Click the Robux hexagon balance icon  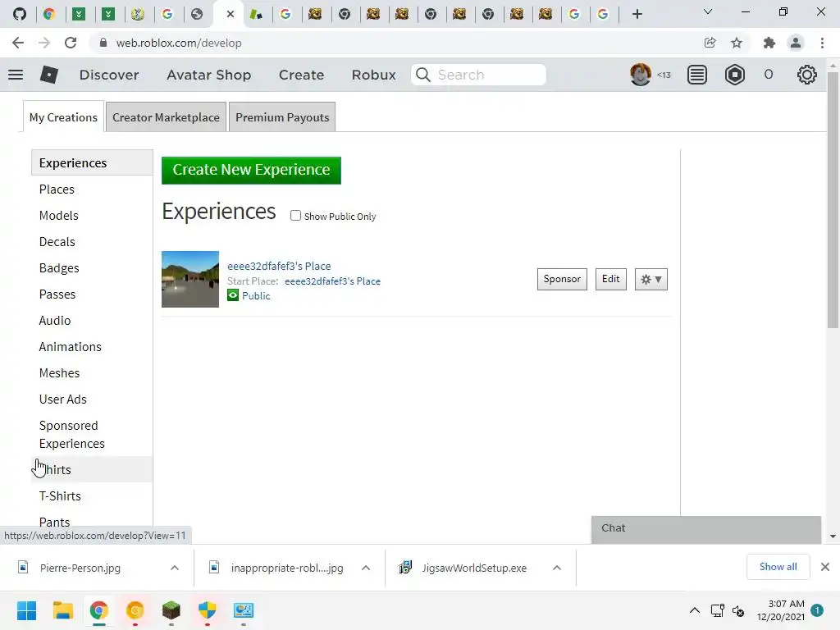pyautogui.click(x=734, y=75)
